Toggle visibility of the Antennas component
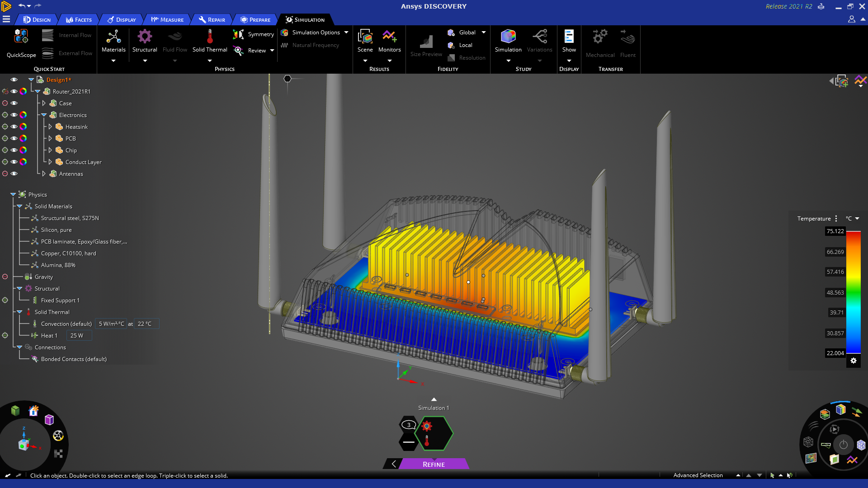The image size is (868, 488). coord(14,174)
